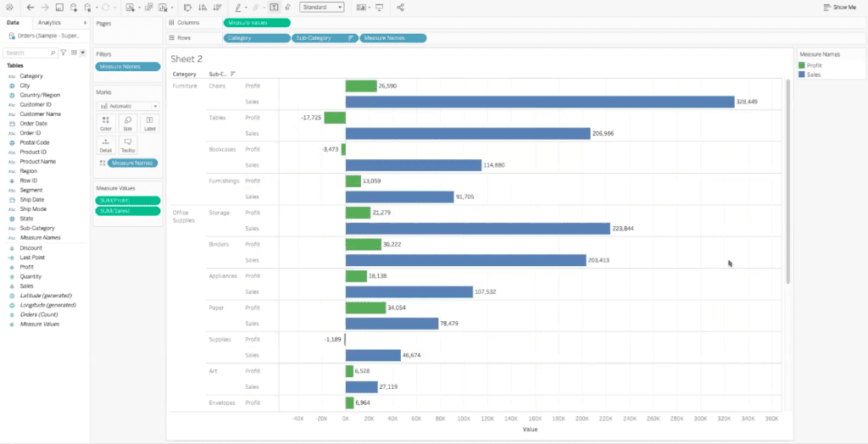Click the Duplicate sheet icon
Screen dimensions: 868x444
click(148, 8)
